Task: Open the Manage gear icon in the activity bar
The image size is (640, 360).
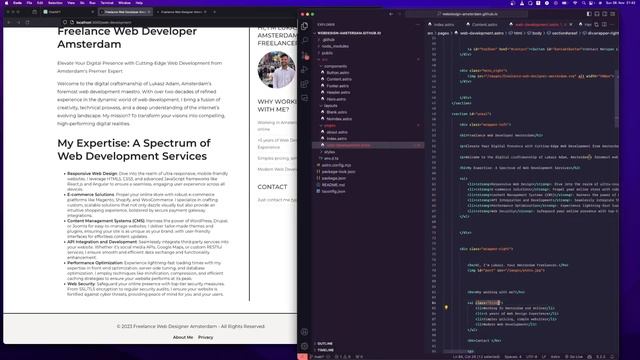Action: click(x=304, y=346)
